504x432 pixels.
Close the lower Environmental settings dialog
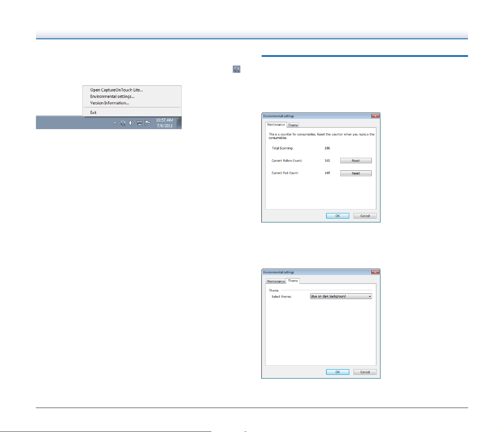coord(375,272)
